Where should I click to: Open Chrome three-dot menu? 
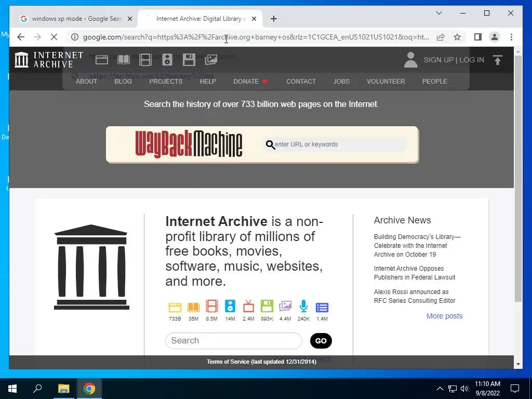tap(511, 37)
